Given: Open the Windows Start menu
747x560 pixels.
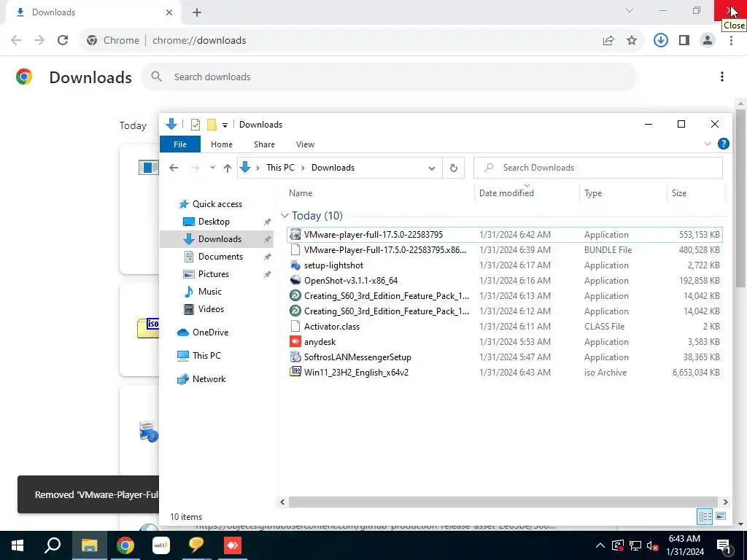Looking at the screenshot, I should 18,545.
